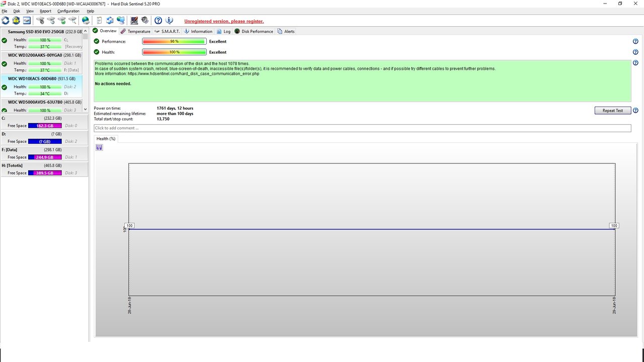Click WD10EACS temperature 34 °C bar
The height and width of the screenshot is (362, 644).
(45, 94)
